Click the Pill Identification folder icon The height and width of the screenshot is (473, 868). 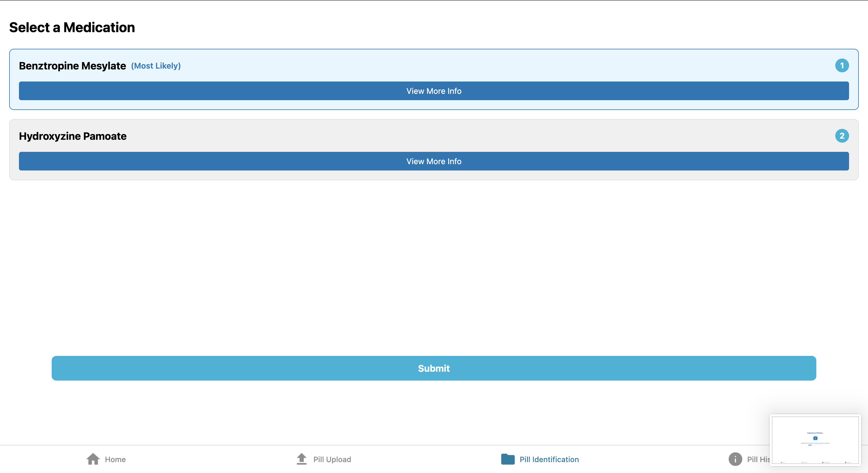[507, 459]
